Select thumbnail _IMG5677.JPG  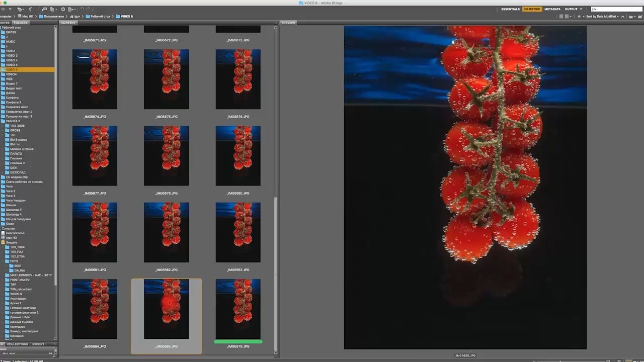click(x=95, y=155)
